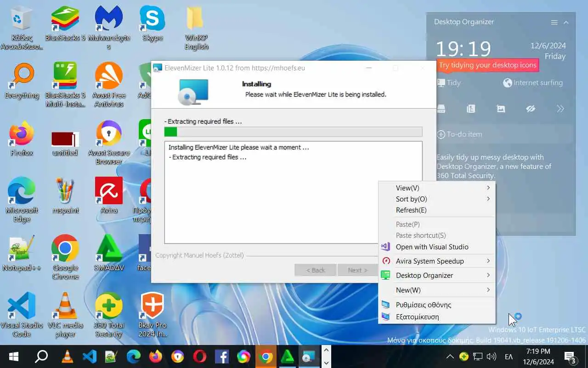Expand the View(V) submenu
This screenshot has height=368, width=588.
coord(436,188)
